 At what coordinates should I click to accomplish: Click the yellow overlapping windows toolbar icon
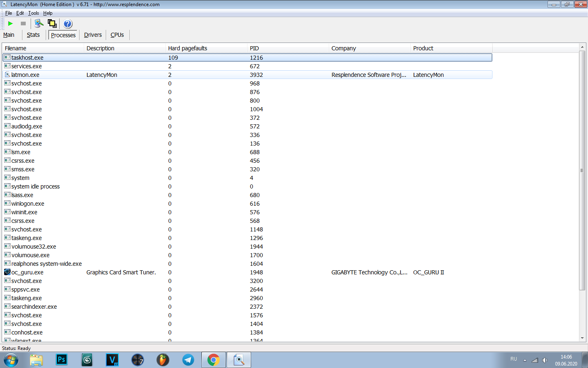click(x=52, y=24)
